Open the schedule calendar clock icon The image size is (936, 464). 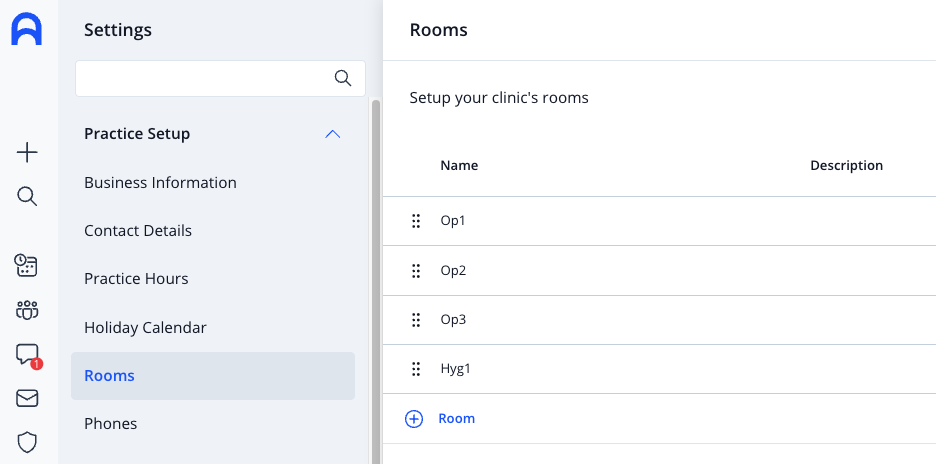(27, 265)
